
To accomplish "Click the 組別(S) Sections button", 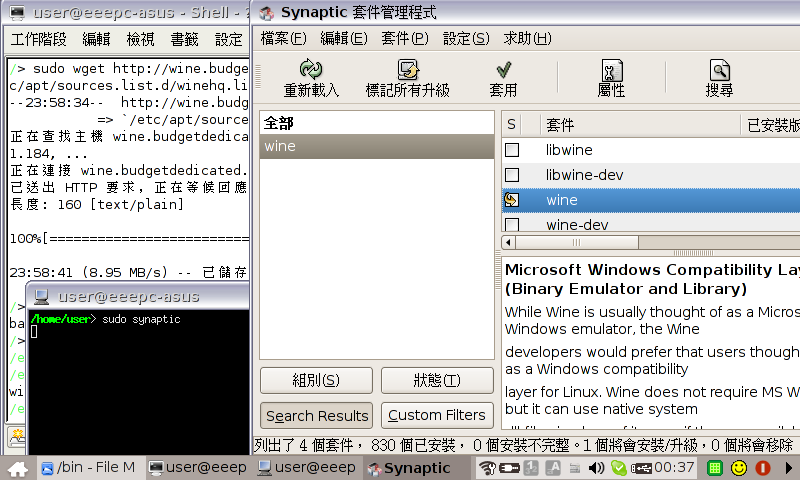I will click(x=316, y=380).
